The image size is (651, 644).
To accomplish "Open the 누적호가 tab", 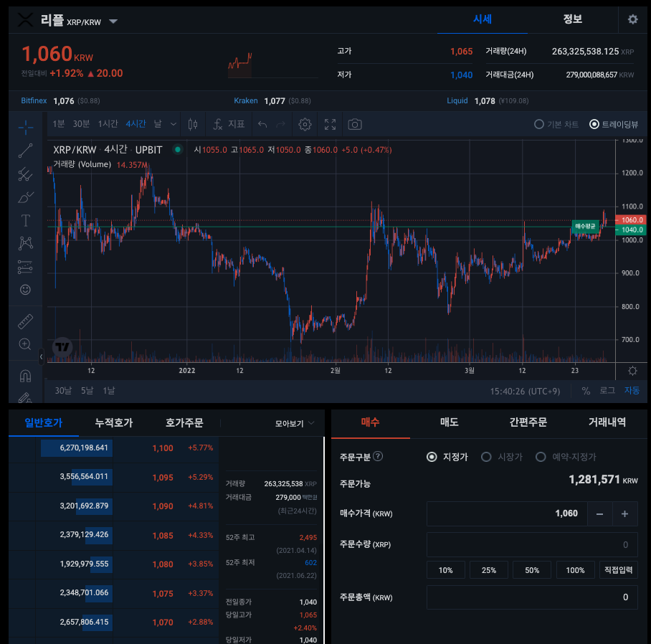I will tap(114, 422).
